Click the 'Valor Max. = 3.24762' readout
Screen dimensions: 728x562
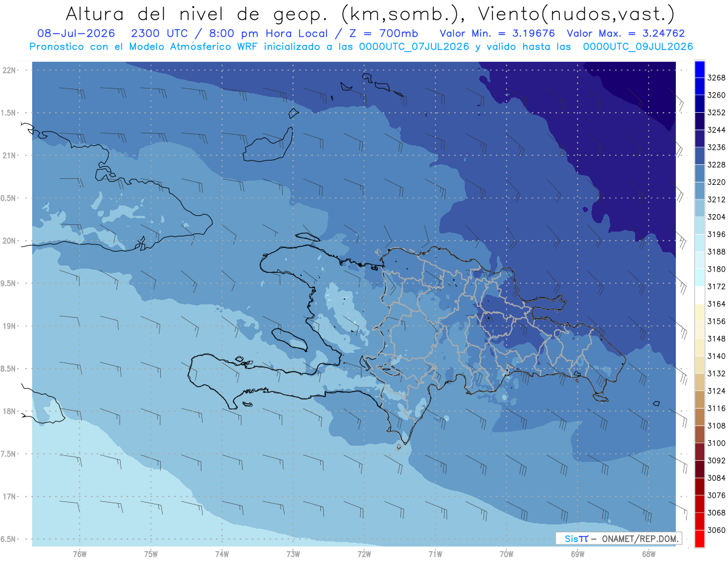625,34
